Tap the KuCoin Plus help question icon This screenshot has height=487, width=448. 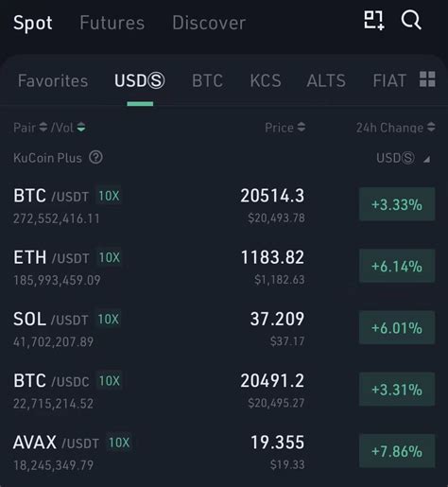coord(95,157)
